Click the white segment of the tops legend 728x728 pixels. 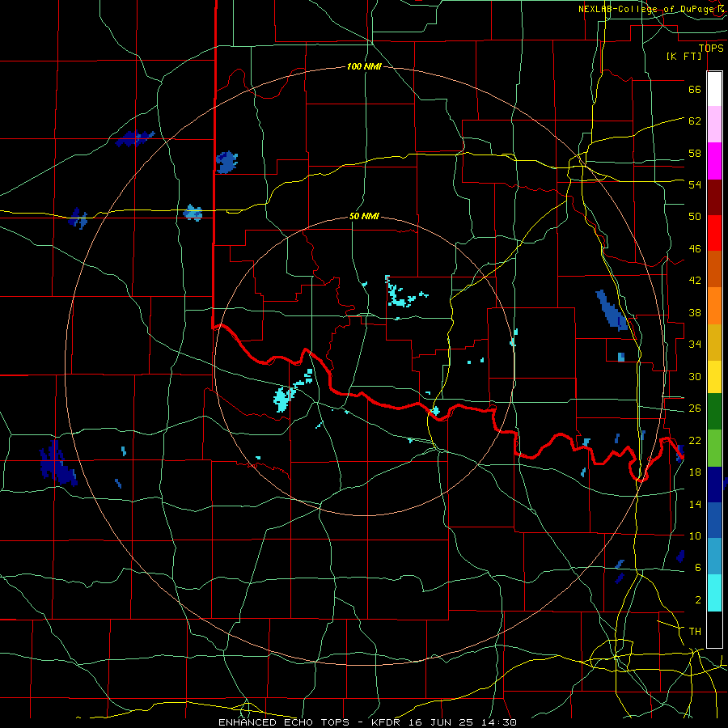(x=714, y=89)
